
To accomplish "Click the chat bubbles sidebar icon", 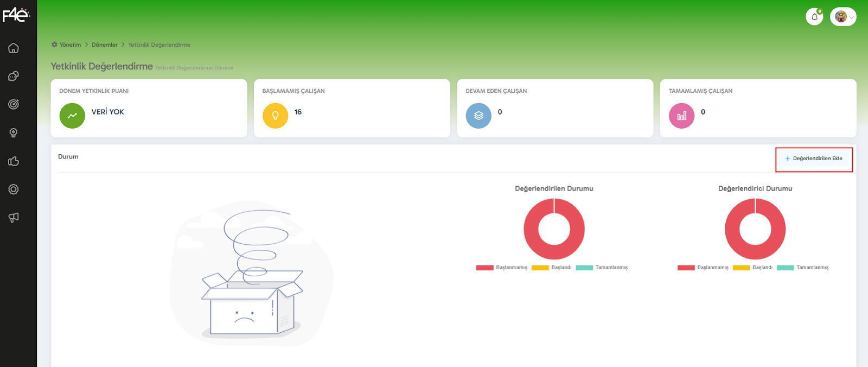I will (x=14, y=76).
